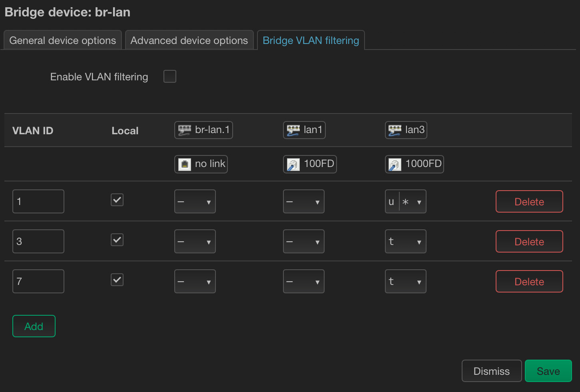
Task: Delete the VLAN 3 row
Action: coord(529,242)
